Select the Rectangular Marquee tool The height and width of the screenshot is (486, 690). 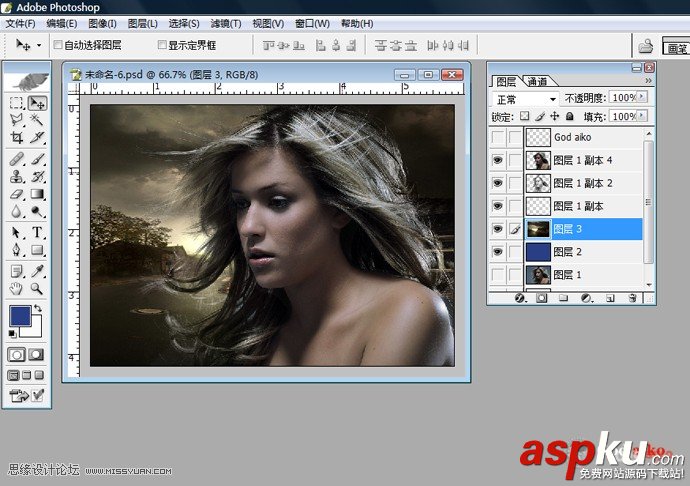(x=16, y=103)
